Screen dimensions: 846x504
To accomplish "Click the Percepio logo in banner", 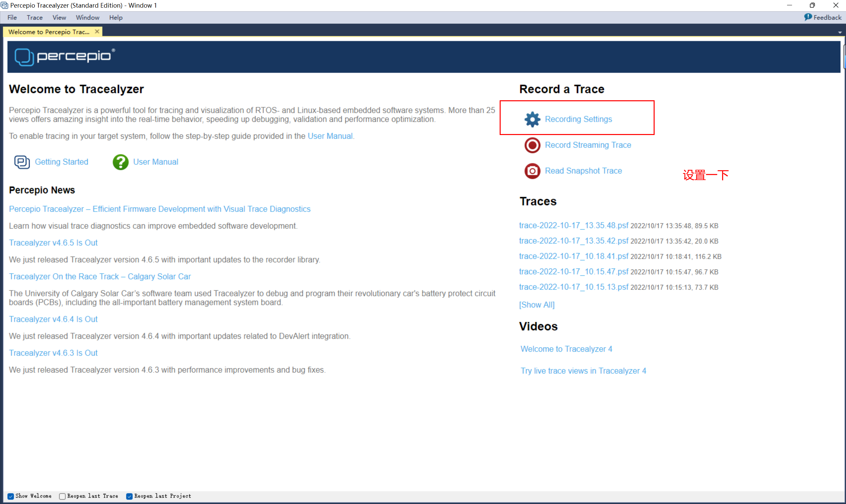I will [65, 56].
